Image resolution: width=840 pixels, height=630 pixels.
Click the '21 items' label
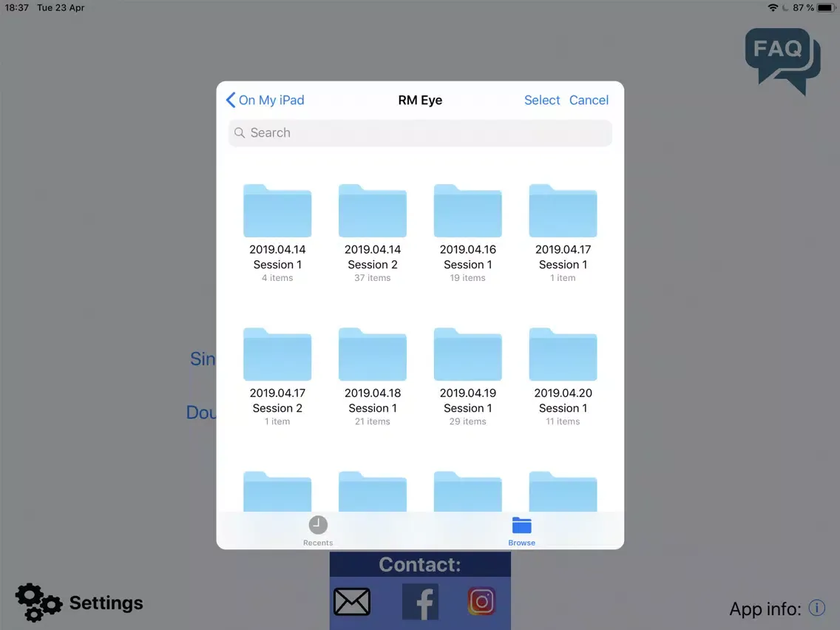pos(373,421)
